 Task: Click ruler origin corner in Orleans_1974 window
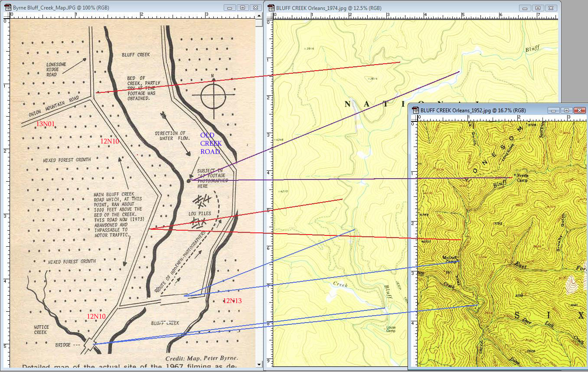pyautogui.click(x=270, y=16)
